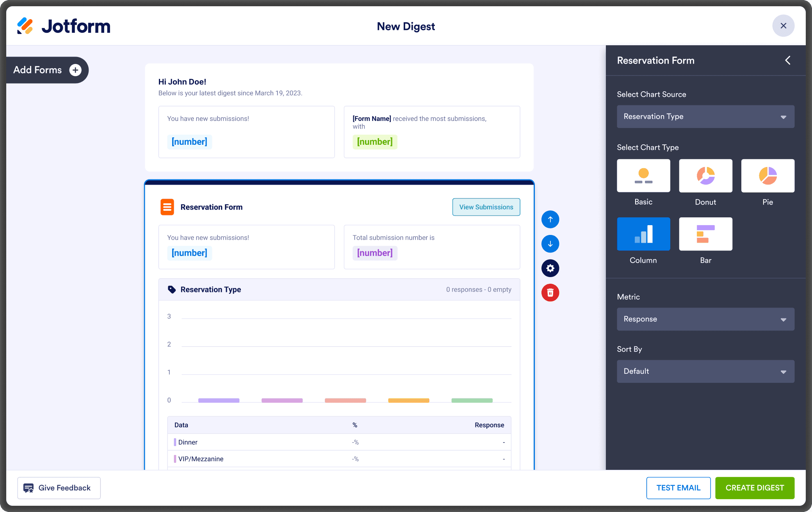Select the Column chart type
The width and height of the screenshot is (812, 512).
[x=643, y=234]
